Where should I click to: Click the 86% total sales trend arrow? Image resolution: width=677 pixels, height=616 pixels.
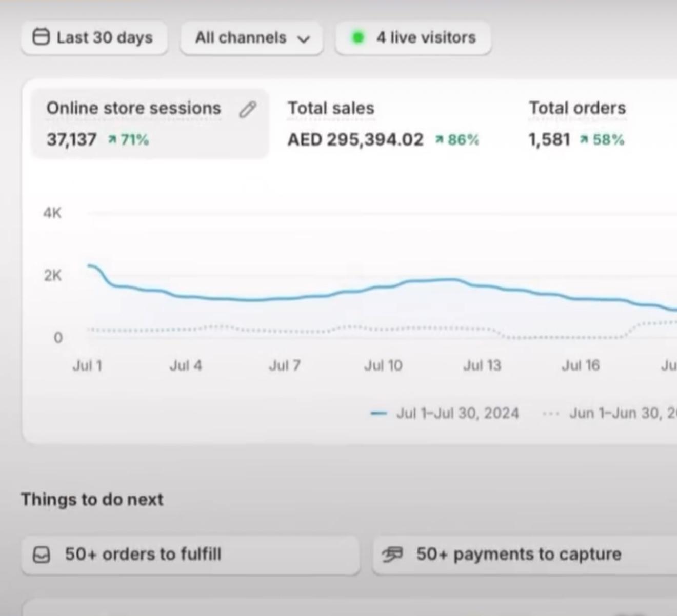439,139
